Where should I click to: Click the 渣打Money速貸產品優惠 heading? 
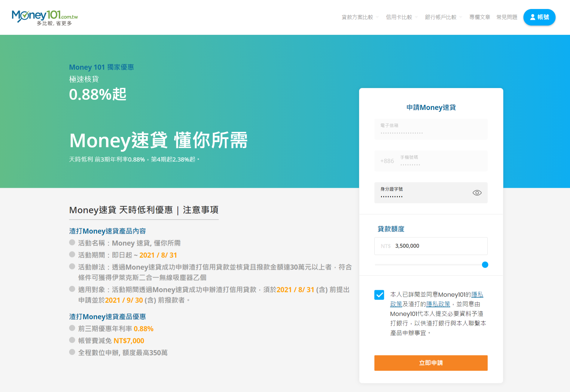(x=108, y=317)
